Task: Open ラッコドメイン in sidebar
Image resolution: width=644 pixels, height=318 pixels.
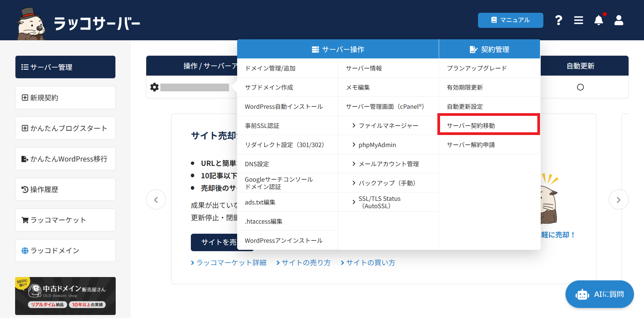Action: click(x=65, y=251)
